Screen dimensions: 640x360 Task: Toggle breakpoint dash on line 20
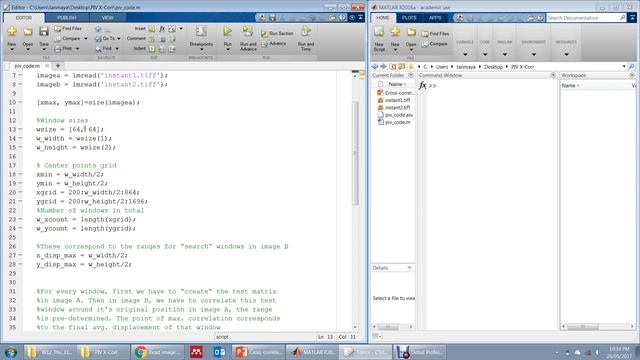[x=20, y=192]
